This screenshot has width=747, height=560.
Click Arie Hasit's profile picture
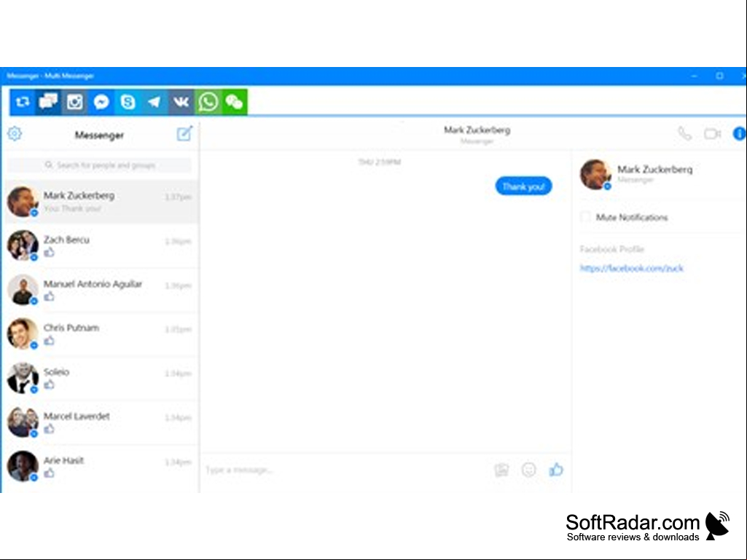pos(23,466)
